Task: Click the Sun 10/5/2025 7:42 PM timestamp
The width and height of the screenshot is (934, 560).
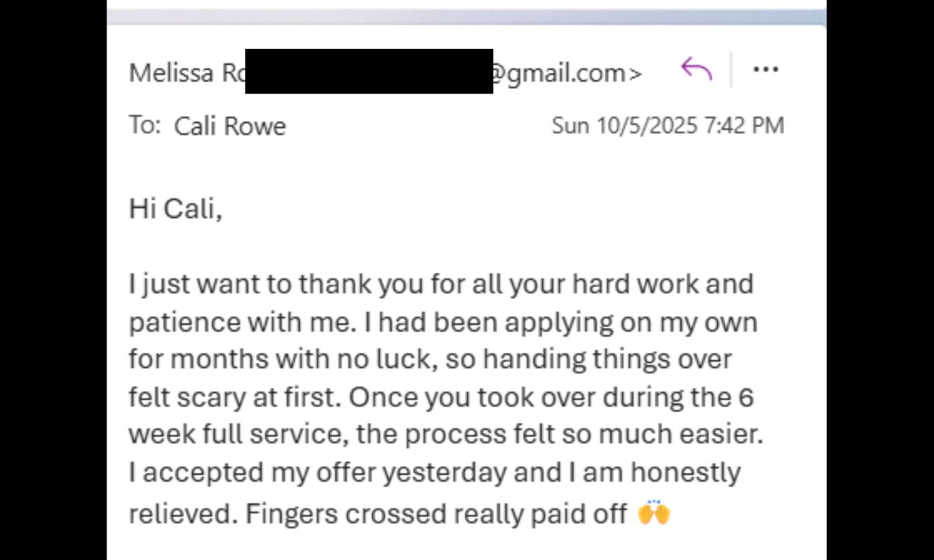Action: pos(669,125)
